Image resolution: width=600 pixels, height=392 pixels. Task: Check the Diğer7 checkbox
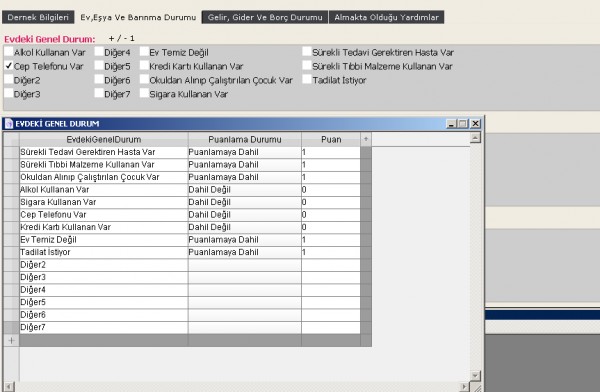tap(99, 93)
